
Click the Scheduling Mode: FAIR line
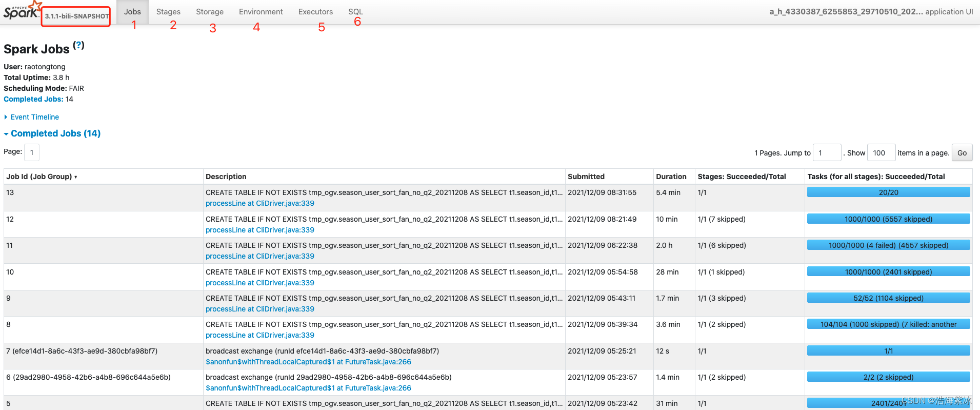(x=44, y=88)
